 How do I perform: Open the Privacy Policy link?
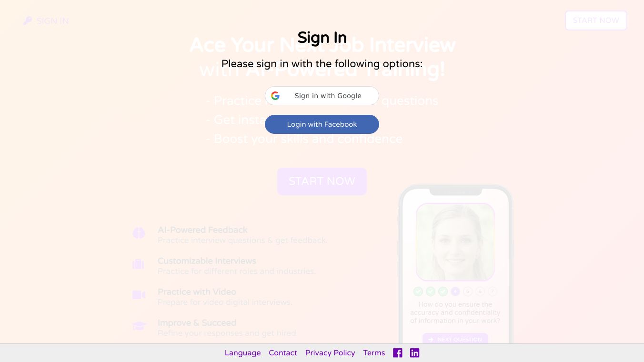(x=330, y=353)
